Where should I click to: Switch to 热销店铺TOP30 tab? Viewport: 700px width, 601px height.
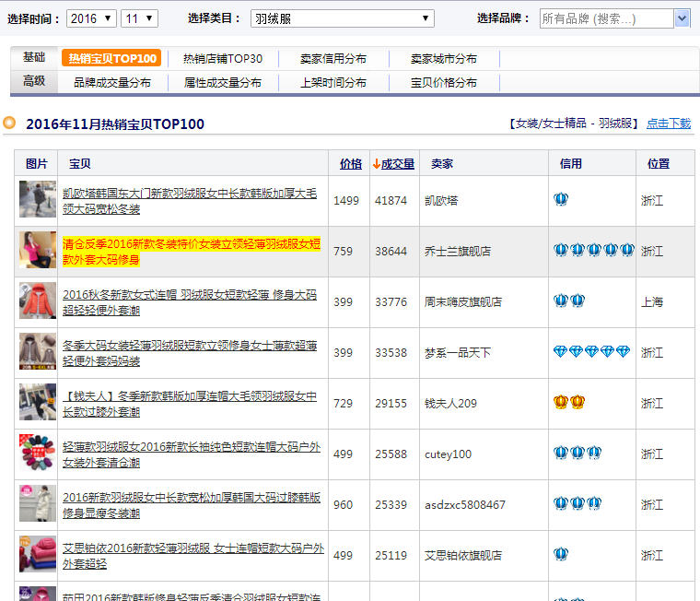222,59
